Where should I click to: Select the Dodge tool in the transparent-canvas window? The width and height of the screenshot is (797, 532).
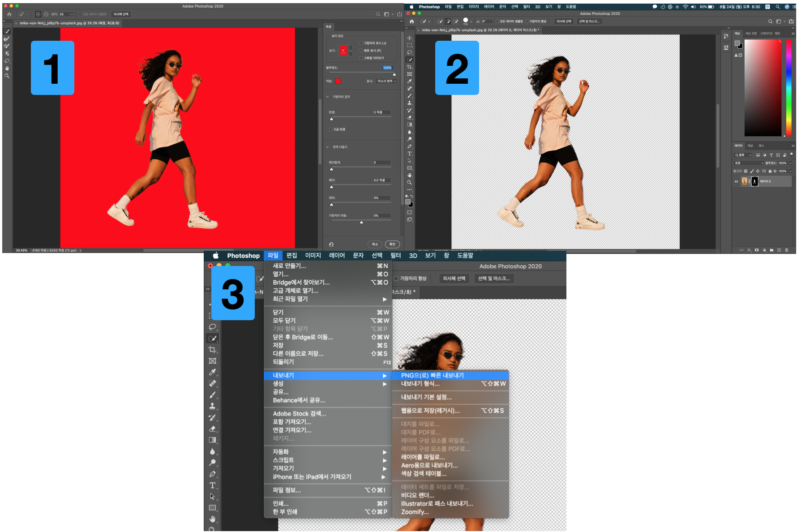pyautogui.click(x=409, y=139)
